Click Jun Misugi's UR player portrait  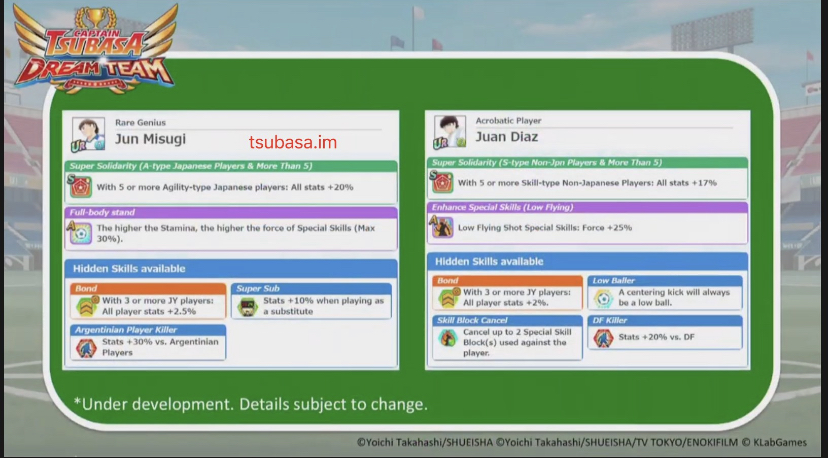pos(88,135)
